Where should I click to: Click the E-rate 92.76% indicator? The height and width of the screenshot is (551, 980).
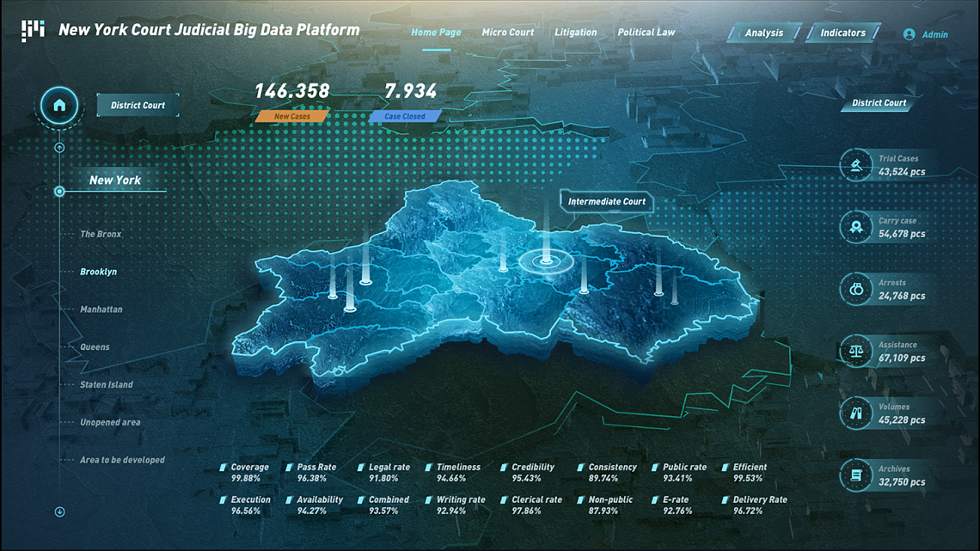pyautogui.click(x=672, y=505)
